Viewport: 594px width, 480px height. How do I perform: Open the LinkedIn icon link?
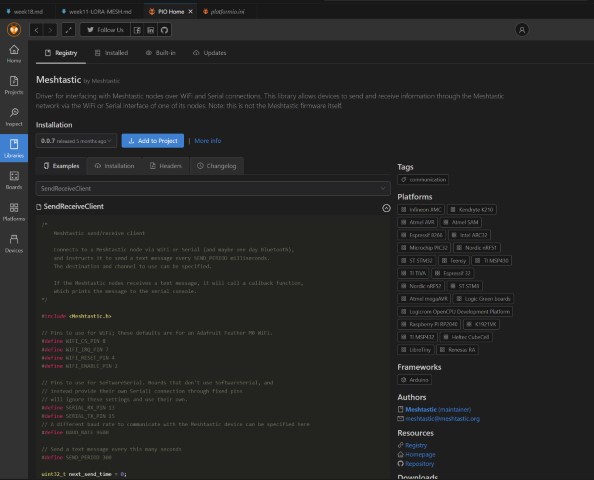coord(150,30)
